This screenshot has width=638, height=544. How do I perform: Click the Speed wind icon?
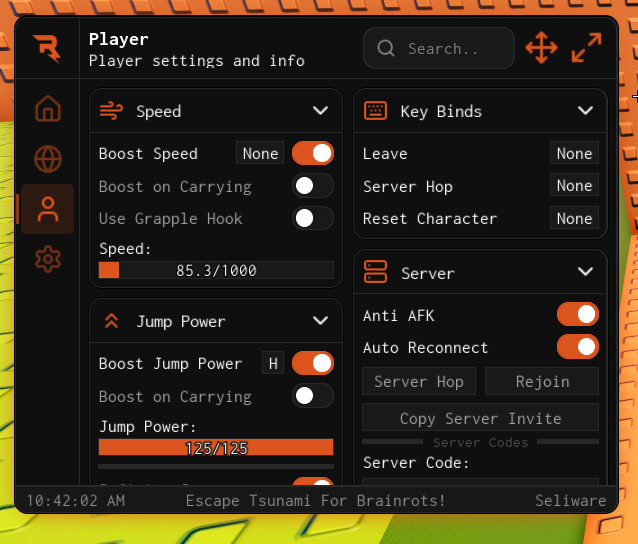pos(111,111)
